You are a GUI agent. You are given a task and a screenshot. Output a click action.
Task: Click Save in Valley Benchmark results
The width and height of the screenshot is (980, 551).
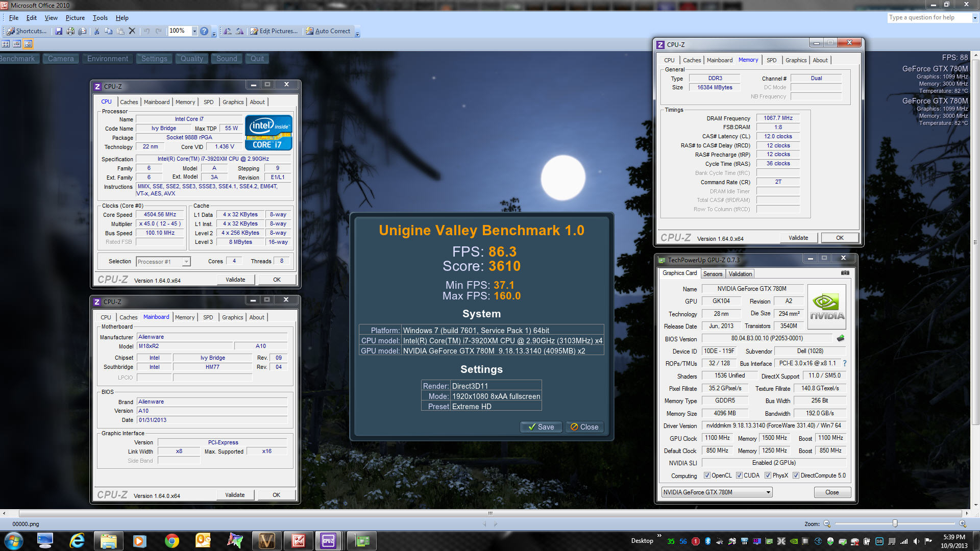click(x=541, y=427)
